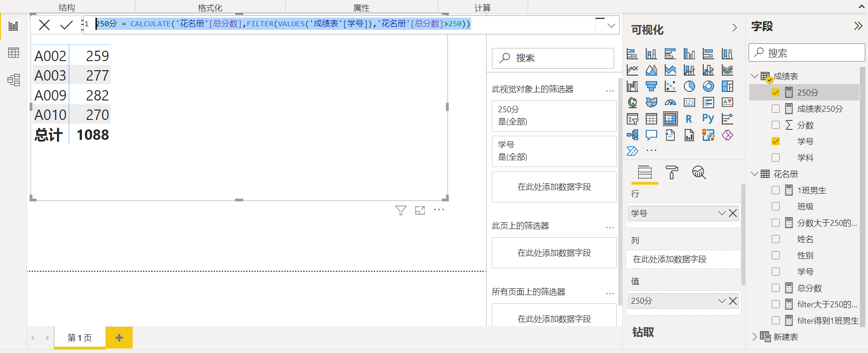Insert the filled map visual

pyautogui.click(x=651, y=102)
